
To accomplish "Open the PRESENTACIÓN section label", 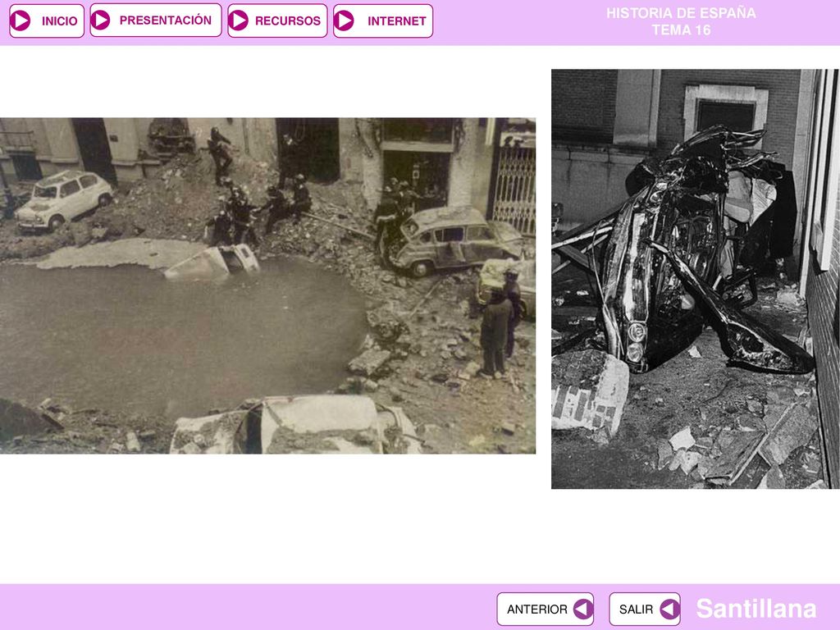I will click(166, 21).
